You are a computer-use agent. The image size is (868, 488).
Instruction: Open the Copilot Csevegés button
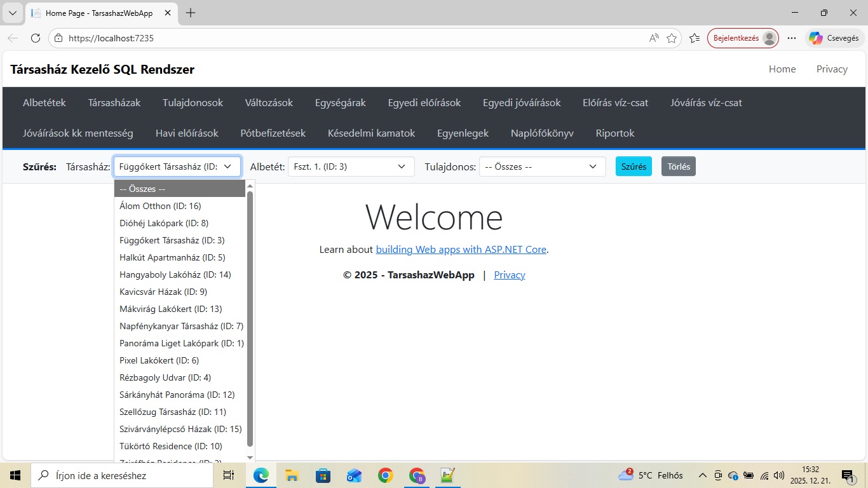834,38
